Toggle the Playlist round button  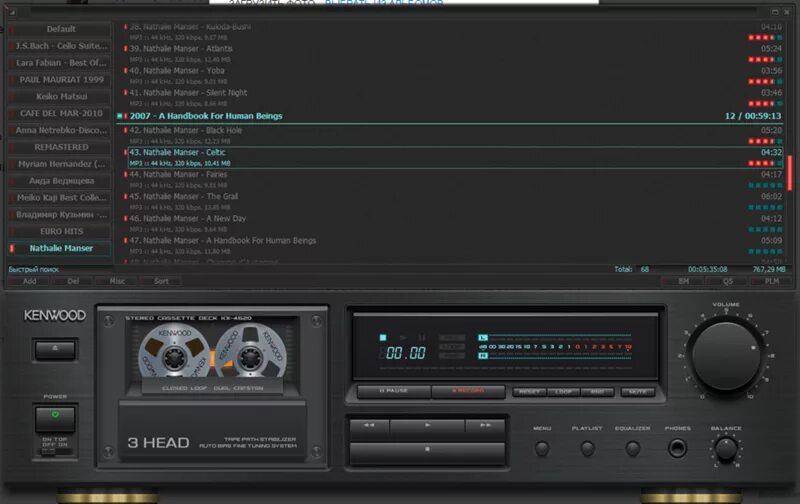(x=587, y=449)
